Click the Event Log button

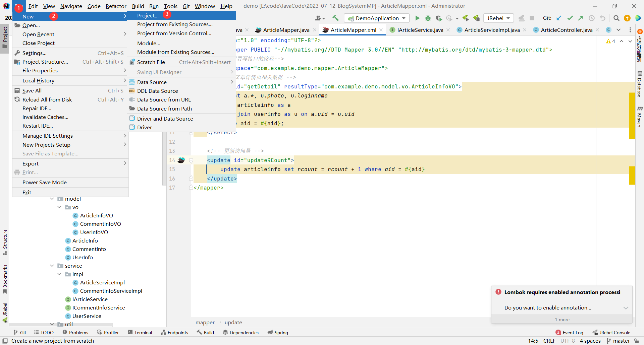coord(570,332)
